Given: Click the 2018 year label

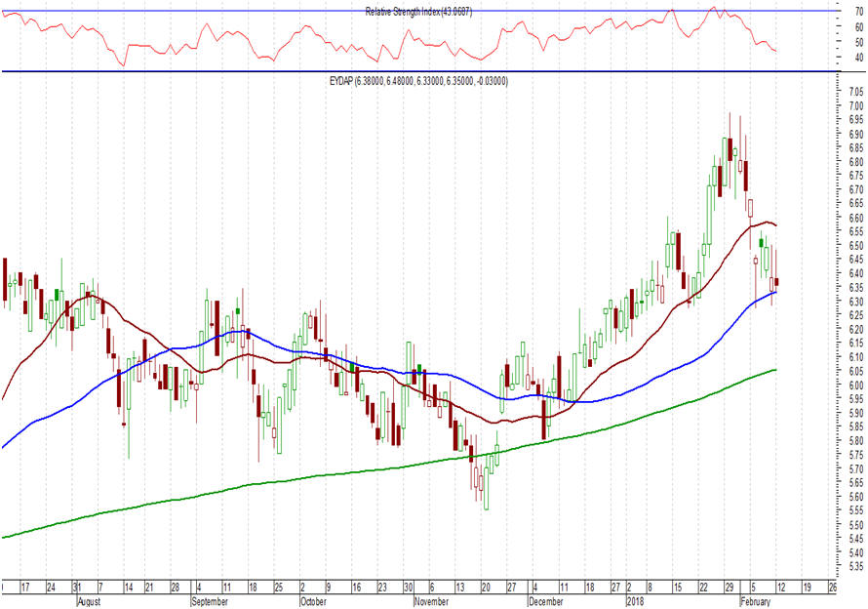Looking at the screenshot, I should coord(636,601).
